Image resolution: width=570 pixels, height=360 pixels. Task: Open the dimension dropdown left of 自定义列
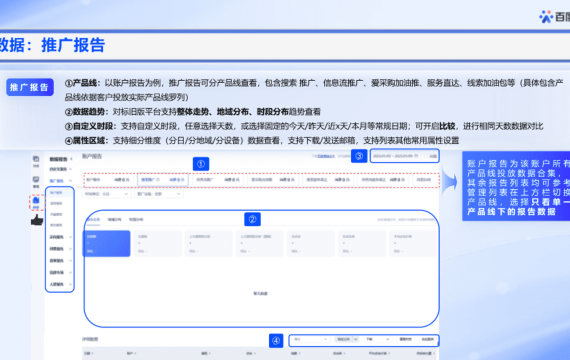click(310, 339)
